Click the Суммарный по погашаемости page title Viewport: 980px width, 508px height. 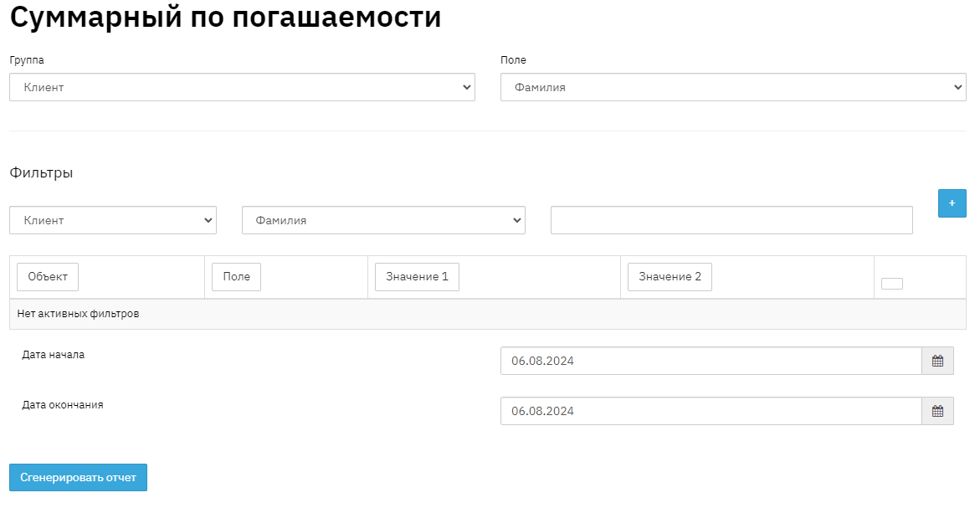tap(225, 17)
